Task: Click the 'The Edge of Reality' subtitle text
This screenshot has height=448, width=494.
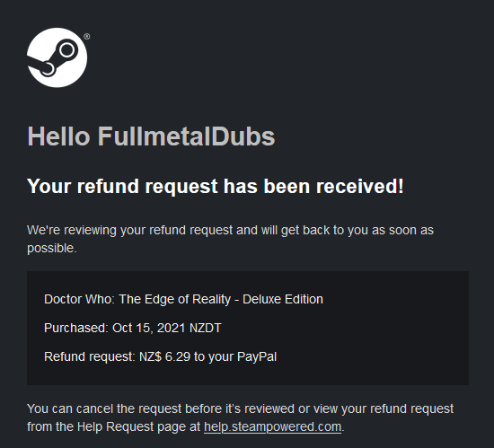Action: click(175, 299)
